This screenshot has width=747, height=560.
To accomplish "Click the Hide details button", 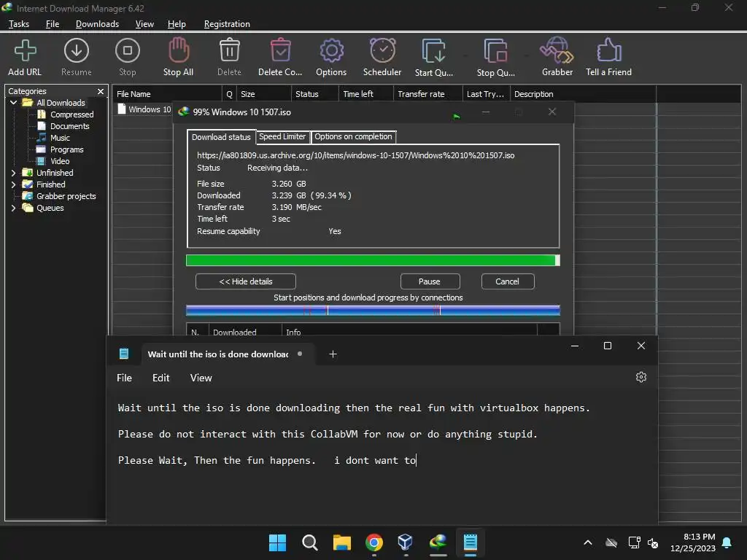I will coord(245,281).
